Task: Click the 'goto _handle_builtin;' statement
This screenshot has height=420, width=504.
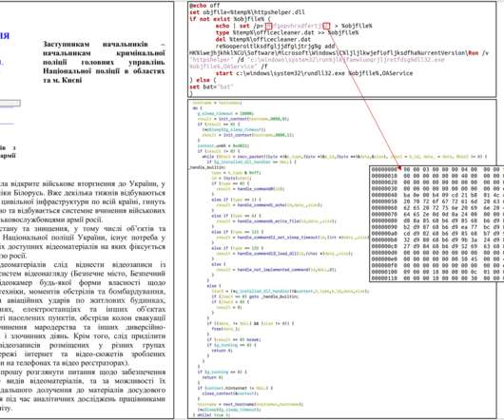Action: point(274,296)
